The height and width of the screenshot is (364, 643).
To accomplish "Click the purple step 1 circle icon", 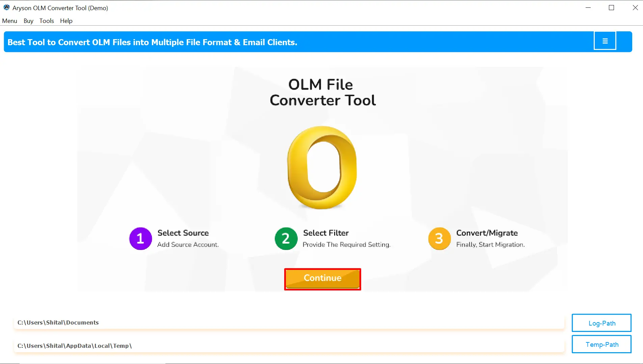I will [x=140, y=239].
